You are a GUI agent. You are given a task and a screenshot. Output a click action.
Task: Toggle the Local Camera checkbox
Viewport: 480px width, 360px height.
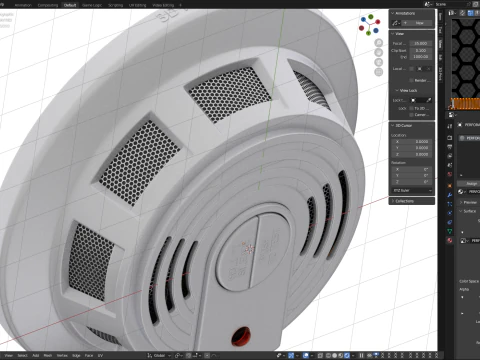point(412,69)
